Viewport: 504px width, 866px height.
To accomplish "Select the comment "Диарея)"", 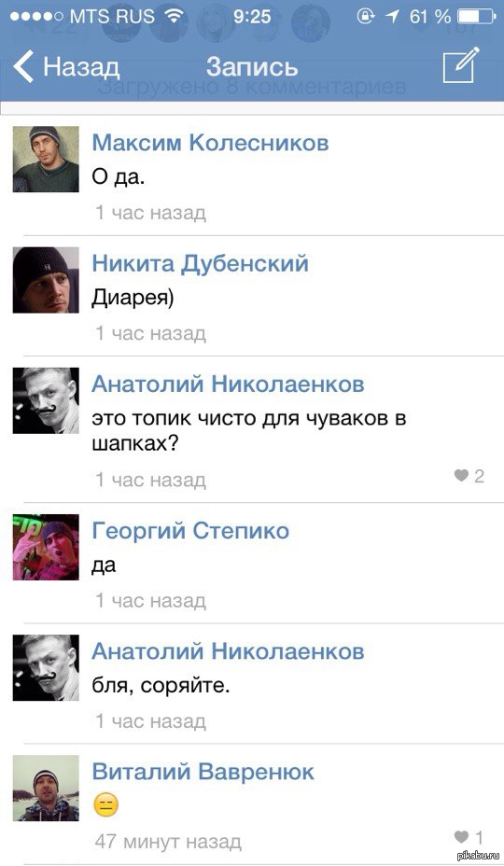I will coord(133,298).
